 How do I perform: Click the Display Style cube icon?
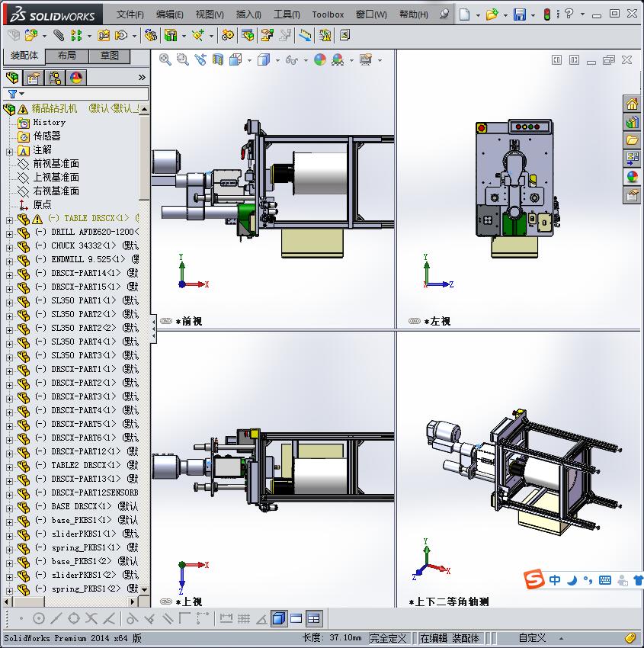click(x=264, y=60)
